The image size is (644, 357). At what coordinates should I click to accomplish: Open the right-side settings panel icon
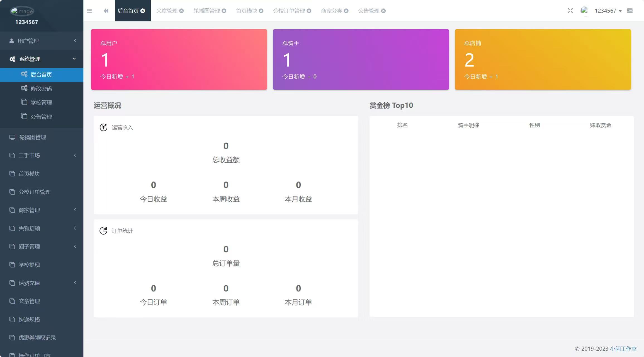(x=630, y=11)
